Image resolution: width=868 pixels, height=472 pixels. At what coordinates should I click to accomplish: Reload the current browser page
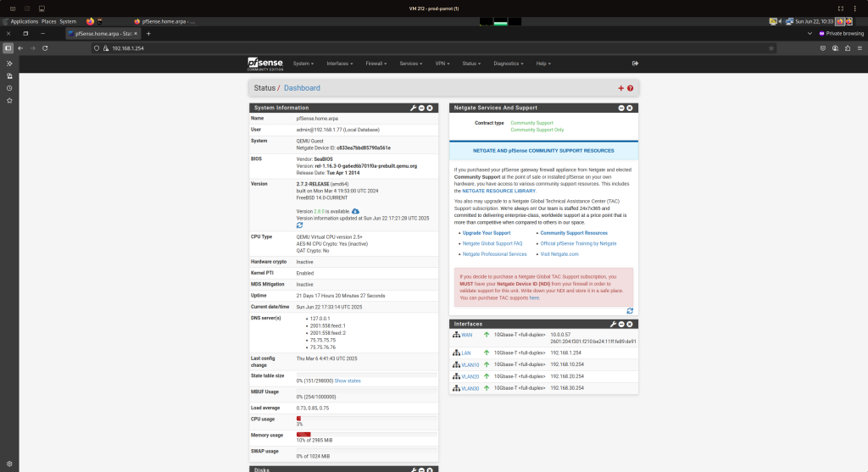point(45,48)
